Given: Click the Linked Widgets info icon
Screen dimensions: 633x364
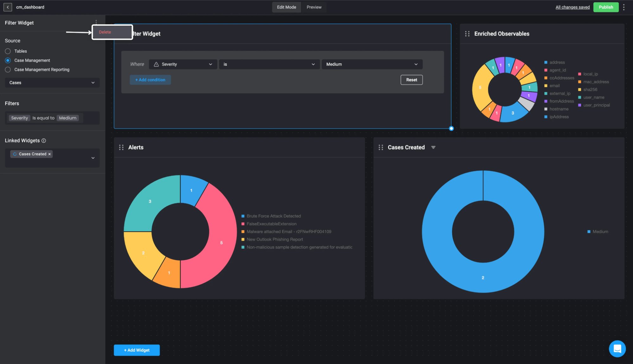Looking at the screenshot, I should coord(44,141).
